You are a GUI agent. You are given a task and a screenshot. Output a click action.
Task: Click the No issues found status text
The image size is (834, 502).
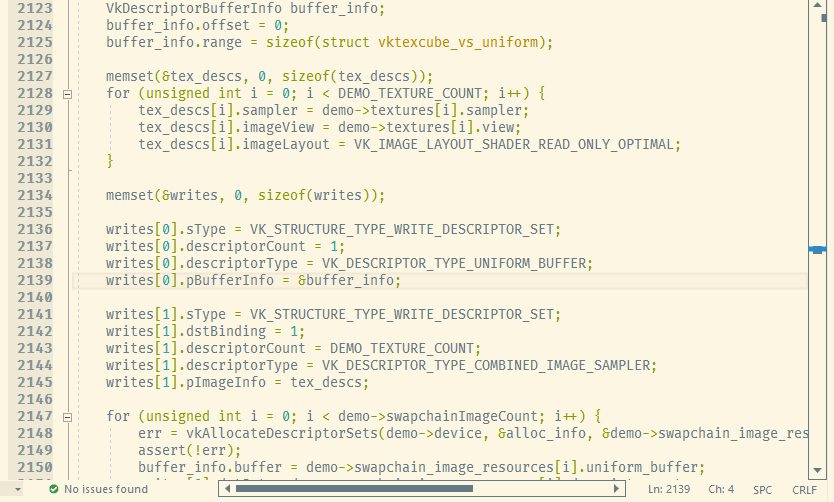point(106,489)
